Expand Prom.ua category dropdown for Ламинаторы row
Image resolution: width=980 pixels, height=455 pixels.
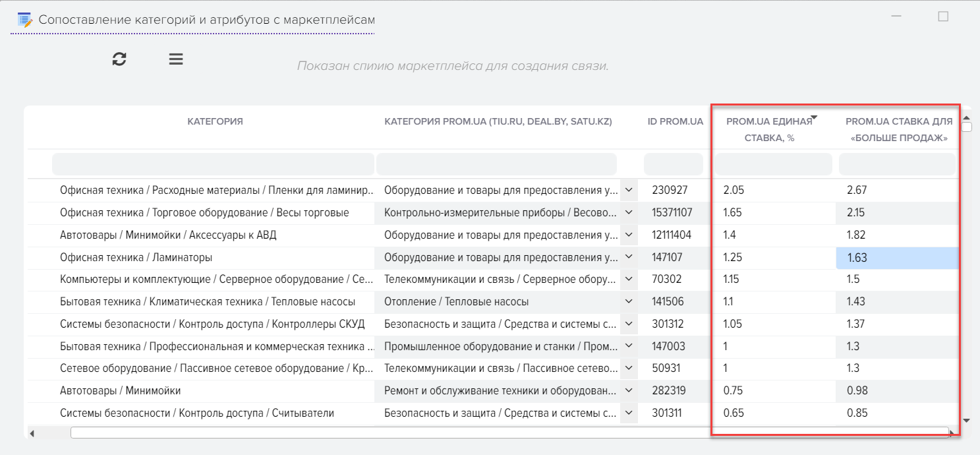[629, 257]
